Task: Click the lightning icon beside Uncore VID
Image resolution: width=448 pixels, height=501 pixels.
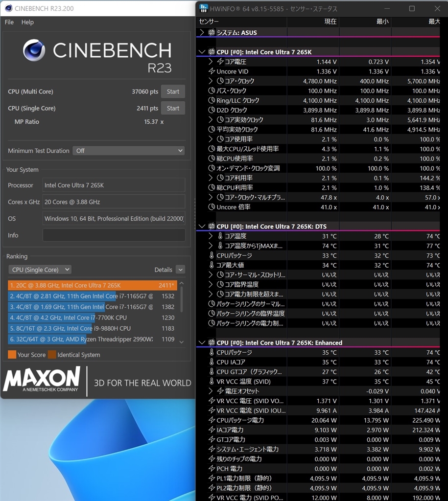Action: pos(212,71)
